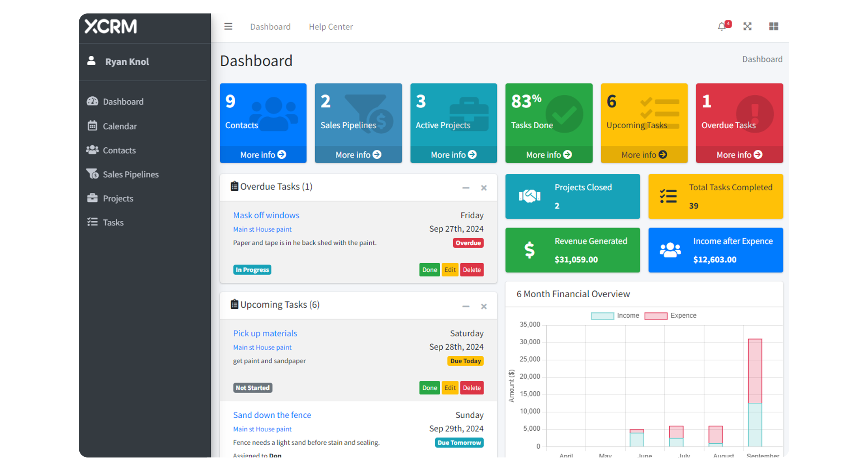Open Help Center from the top navigation
Viewport: 868px width, 471px height.
pyautogui.click(x=331, y=26)
